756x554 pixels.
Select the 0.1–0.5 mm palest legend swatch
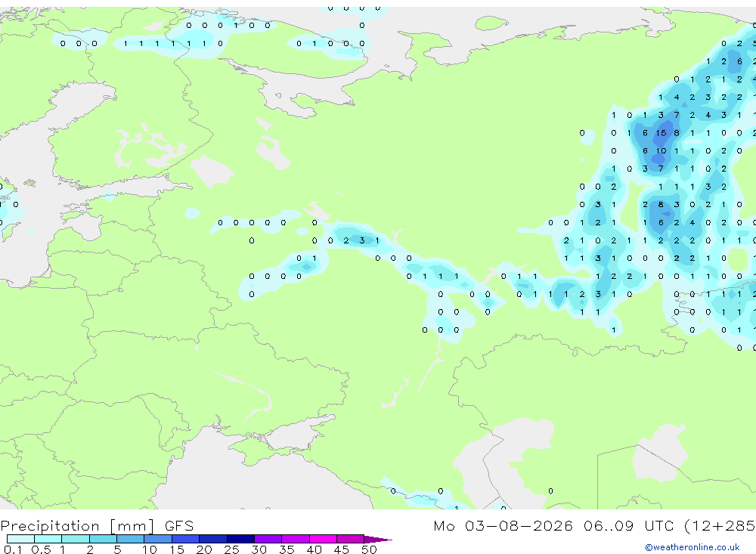click(20, 539)
